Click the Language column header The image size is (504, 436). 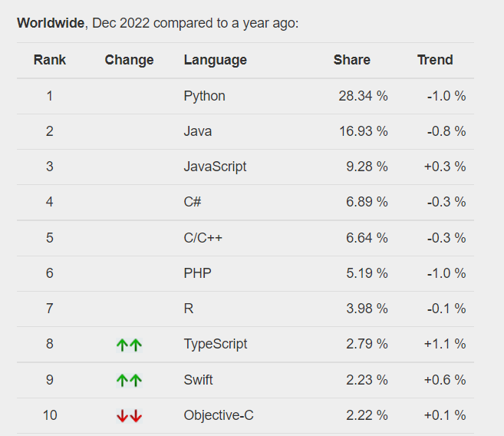click(215, 60)
